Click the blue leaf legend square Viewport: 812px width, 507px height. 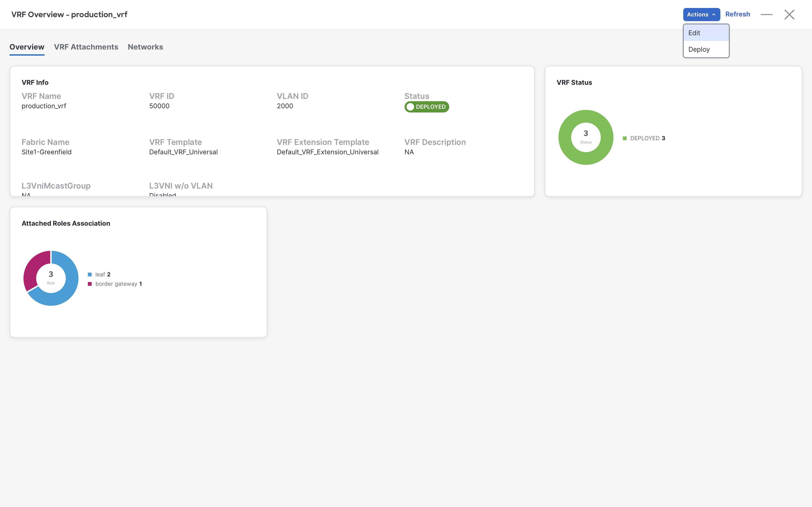tap(90, 275)
